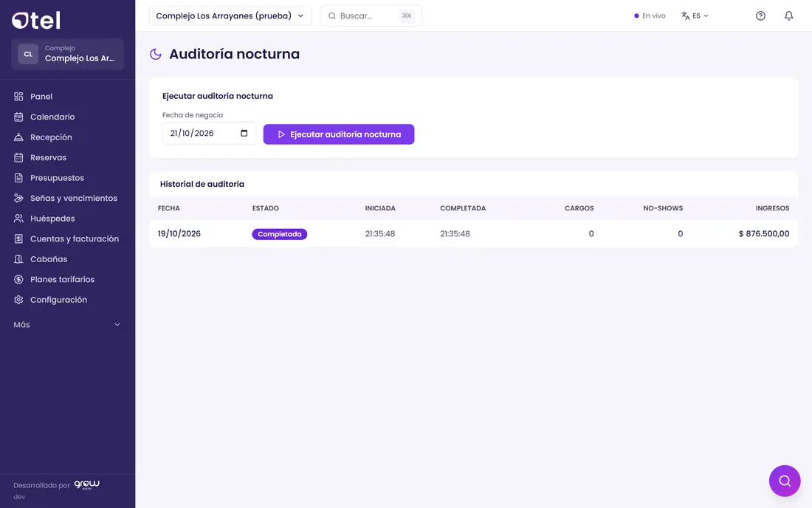Open notifications bell icon
812x508 pixels.
[788, 16]
